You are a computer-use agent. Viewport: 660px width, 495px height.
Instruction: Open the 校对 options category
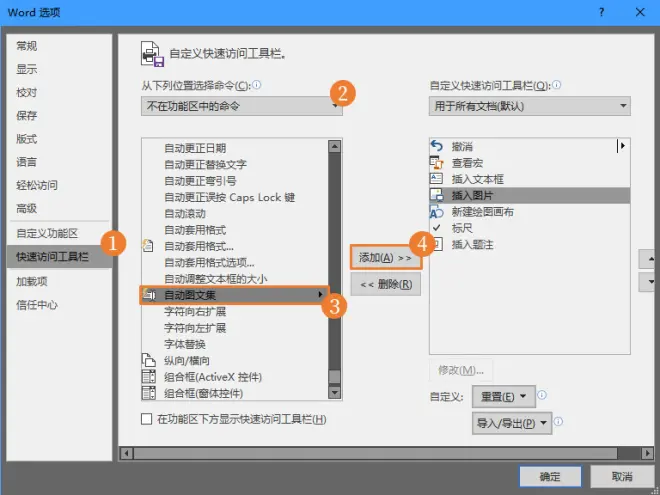click(x=59, y=92)
